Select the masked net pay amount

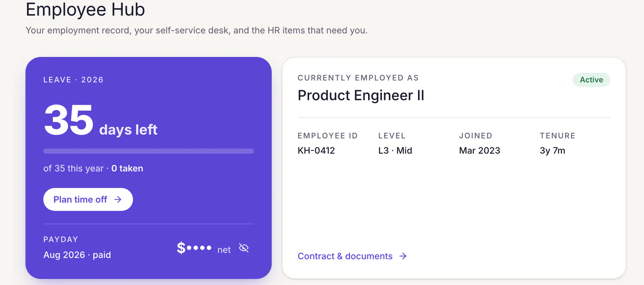point(194,248)
